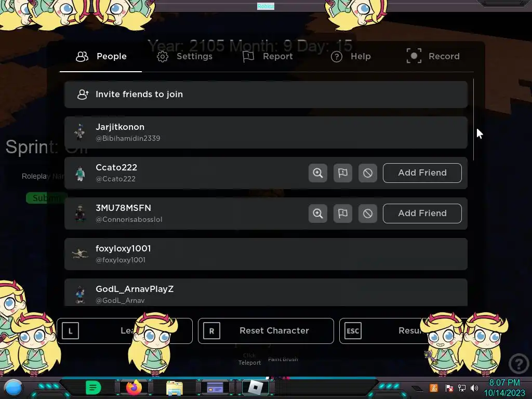Report 3MU78MSFN using the flag icon
Viewport: 532px width, 399px height.
(343, 214)
